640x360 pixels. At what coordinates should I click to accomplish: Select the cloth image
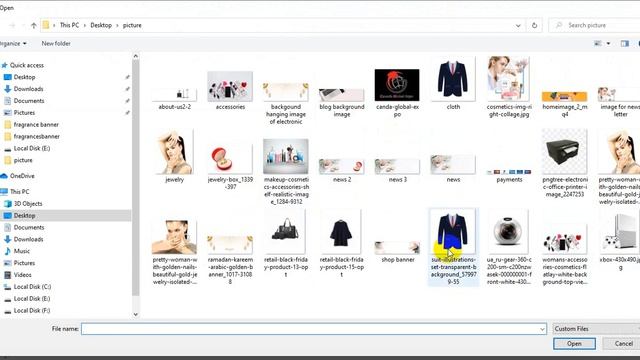point(453,84)
